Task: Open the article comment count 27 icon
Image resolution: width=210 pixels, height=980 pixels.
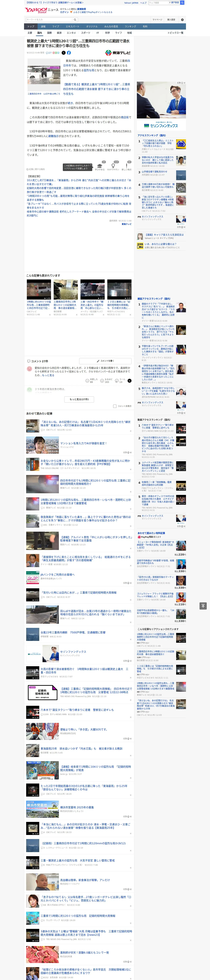Action: (x=48, y=53)
